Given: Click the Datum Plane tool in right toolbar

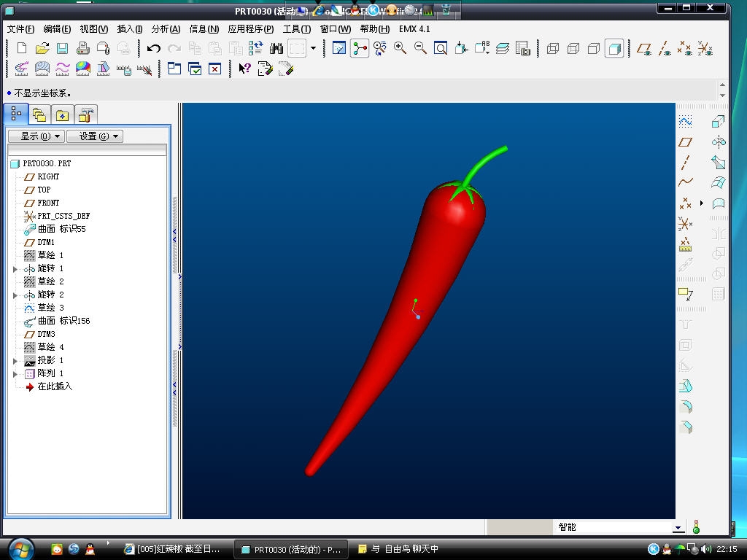Looking at the screenshot, I should point(685,142).
